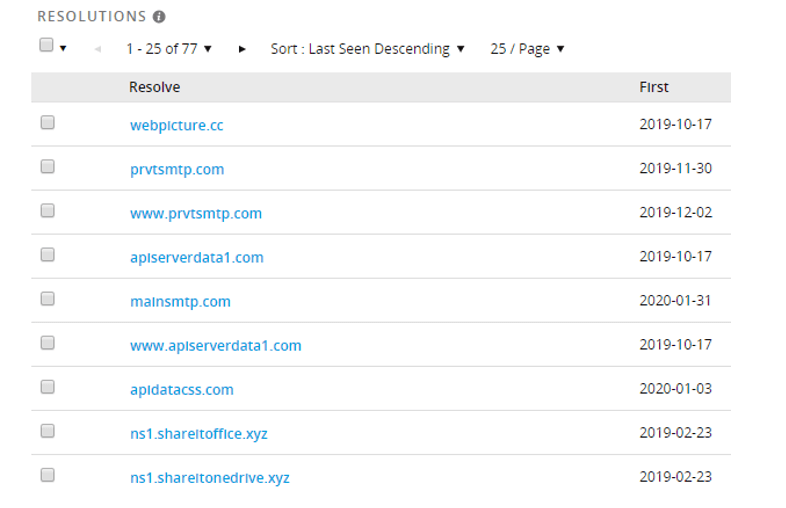Viewport: 786px width, 508px height.
Task: Click the First column header
Action: [653, 87]
